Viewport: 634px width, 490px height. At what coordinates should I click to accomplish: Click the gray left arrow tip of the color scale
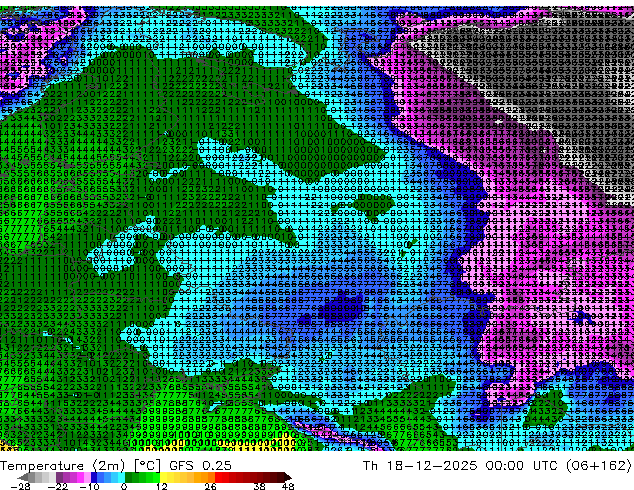[23, 477]
